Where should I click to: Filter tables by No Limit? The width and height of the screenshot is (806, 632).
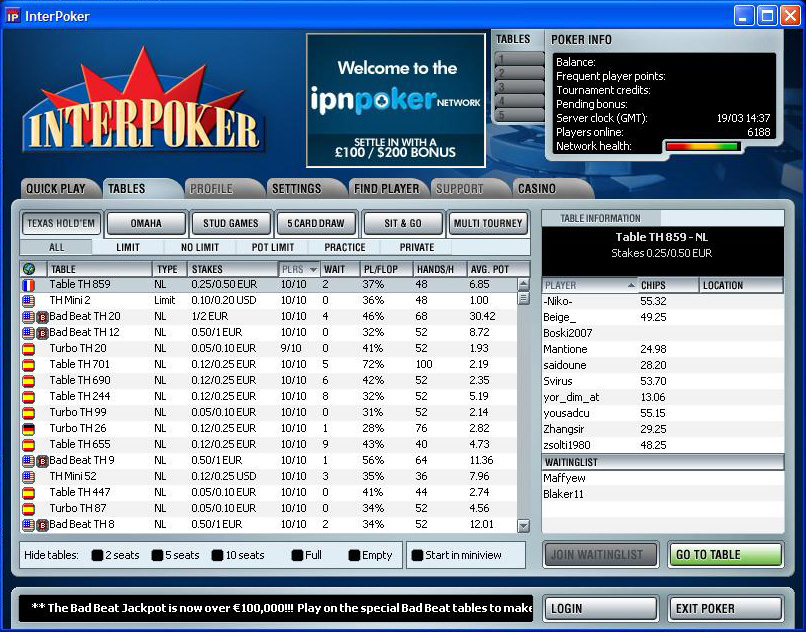[200, 247]
